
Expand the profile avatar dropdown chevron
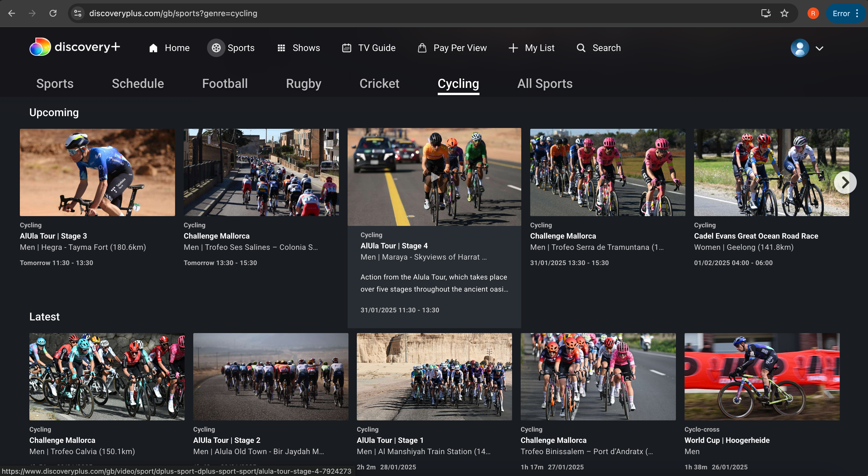(x=819, y=48)
